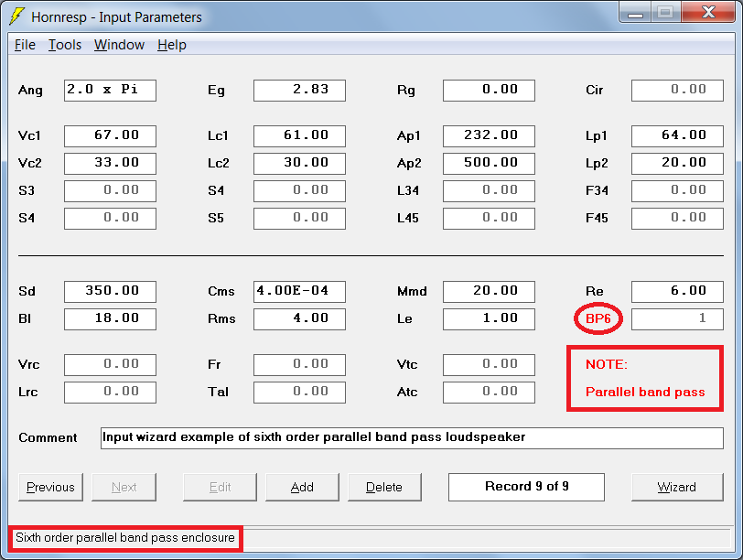The image size is (743, 560).
Task: Select the F45 value box
Action: (677, 219)
